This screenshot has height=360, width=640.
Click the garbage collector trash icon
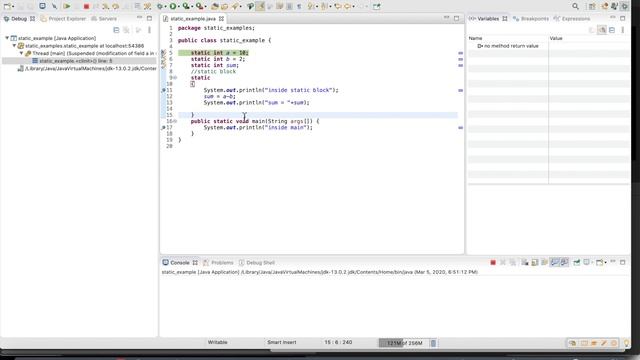pos(433,343)
